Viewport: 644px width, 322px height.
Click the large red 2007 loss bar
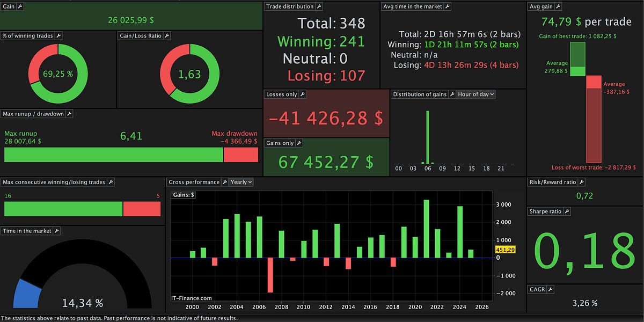pos(270,275)
